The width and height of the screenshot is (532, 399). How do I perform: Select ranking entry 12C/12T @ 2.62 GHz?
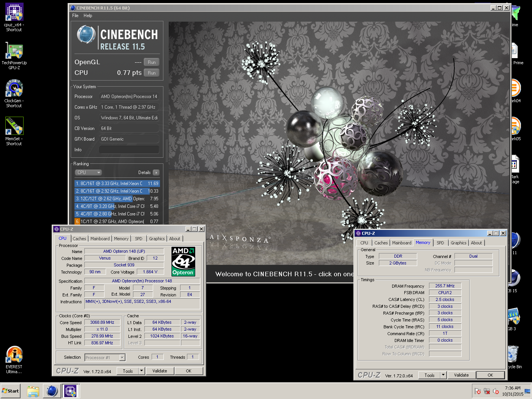coord(117,199)
